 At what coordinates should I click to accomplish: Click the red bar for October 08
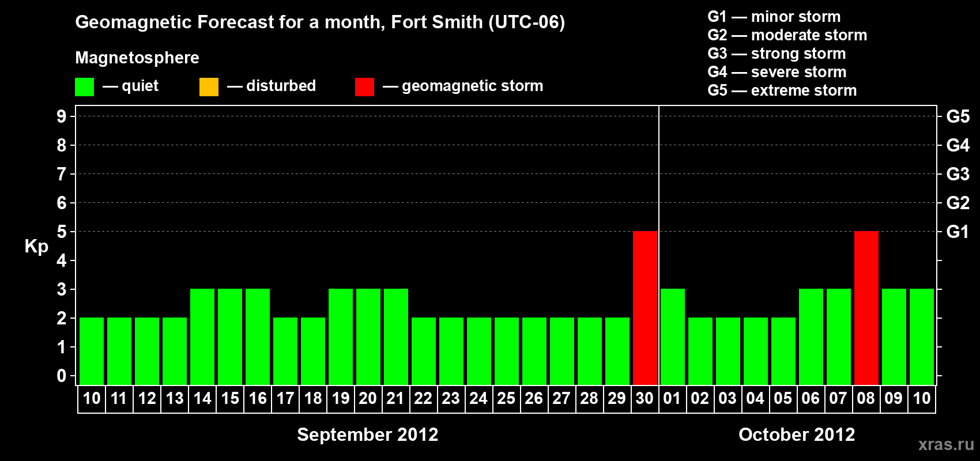[866, 308]
